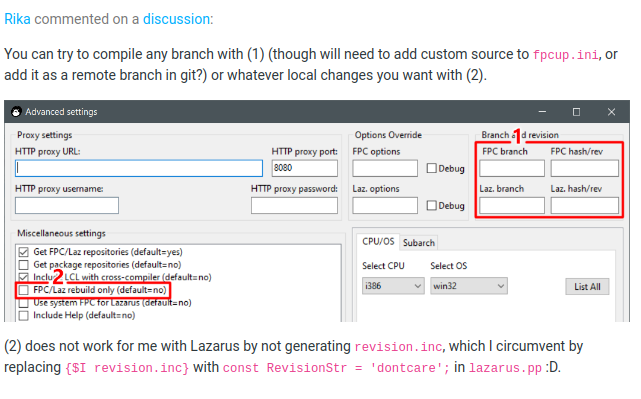Click the Laz. branch field
Viewport: 641px width, 399px height.
coord(512,205)
